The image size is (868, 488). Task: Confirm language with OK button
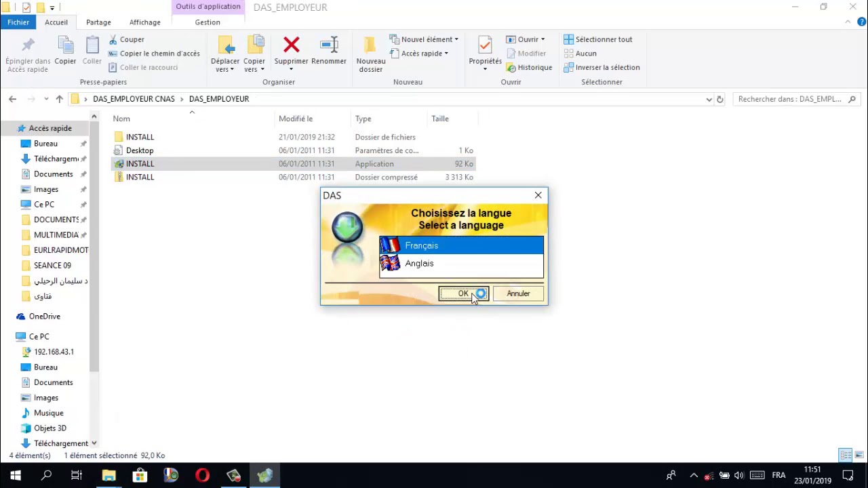(464, 293)
